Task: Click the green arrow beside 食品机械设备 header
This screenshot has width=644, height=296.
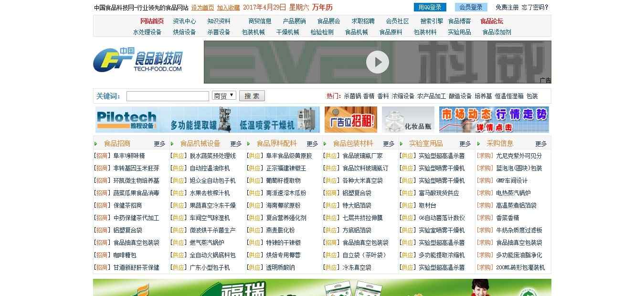Action: [x=172, y=142]
